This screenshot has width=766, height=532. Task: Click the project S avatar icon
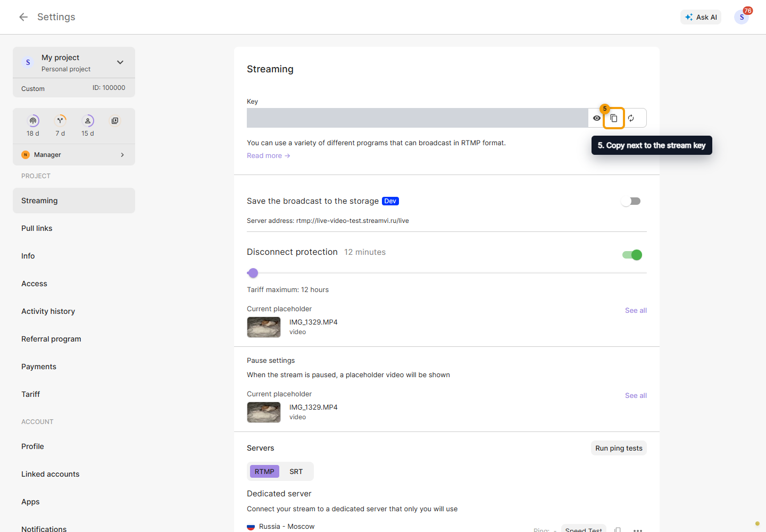pyautogui.click(x=28, y=62)
